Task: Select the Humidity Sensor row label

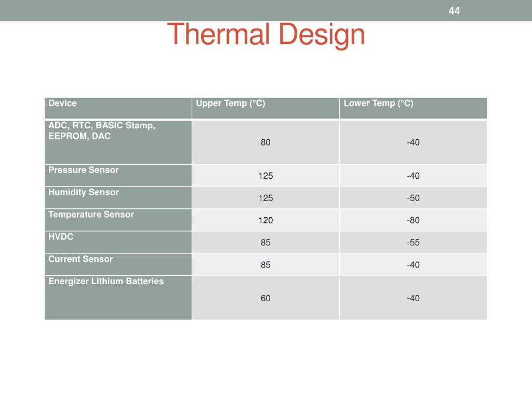Action: (x=84, y=192)
